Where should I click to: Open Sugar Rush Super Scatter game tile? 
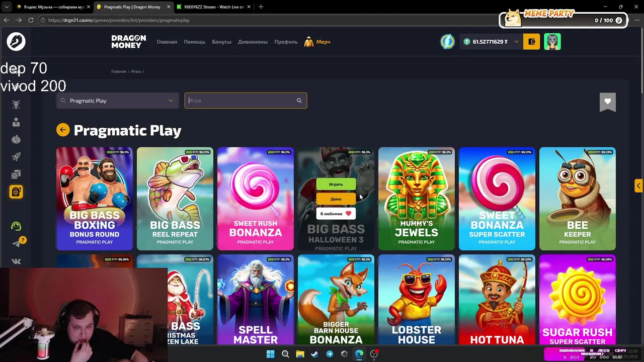(x=578, y=300)
